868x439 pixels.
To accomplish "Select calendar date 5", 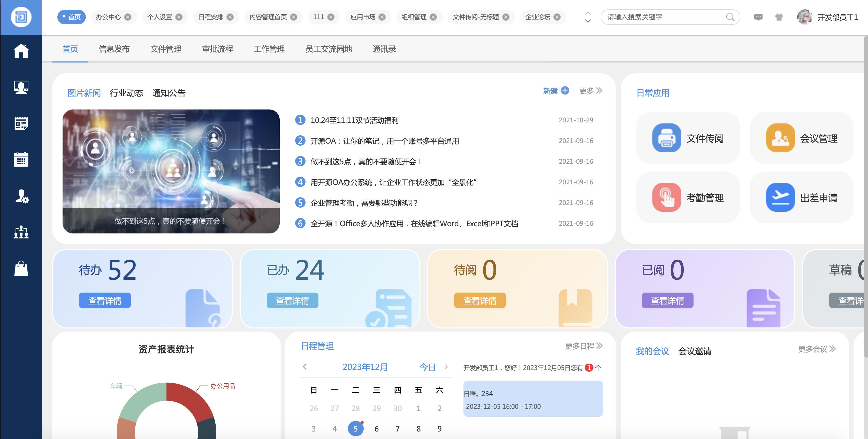I will pyautogui.click(x=355, y=429).
